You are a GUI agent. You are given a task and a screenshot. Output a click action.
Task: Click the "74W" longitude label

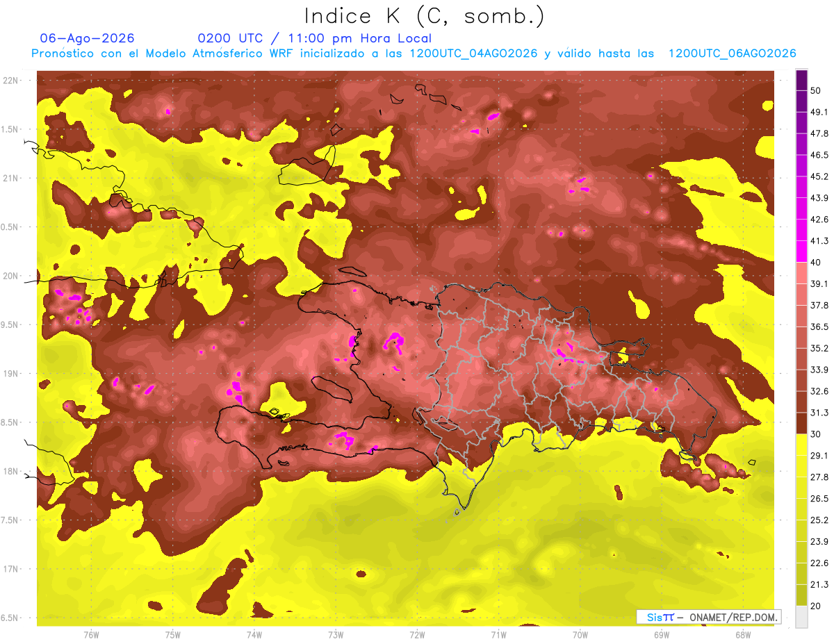pos(254,635)
